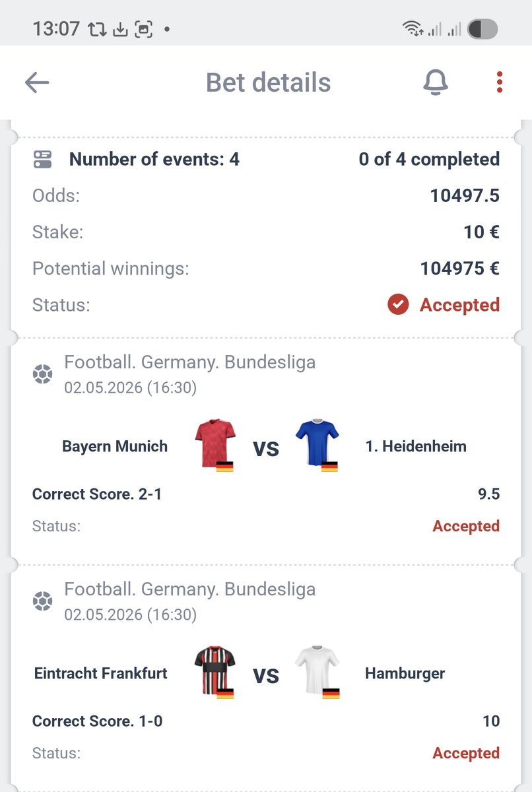Screen dimensions: 532x792
Task: Tap the Potential winnings 104975 € value
Action: (459, 269)
